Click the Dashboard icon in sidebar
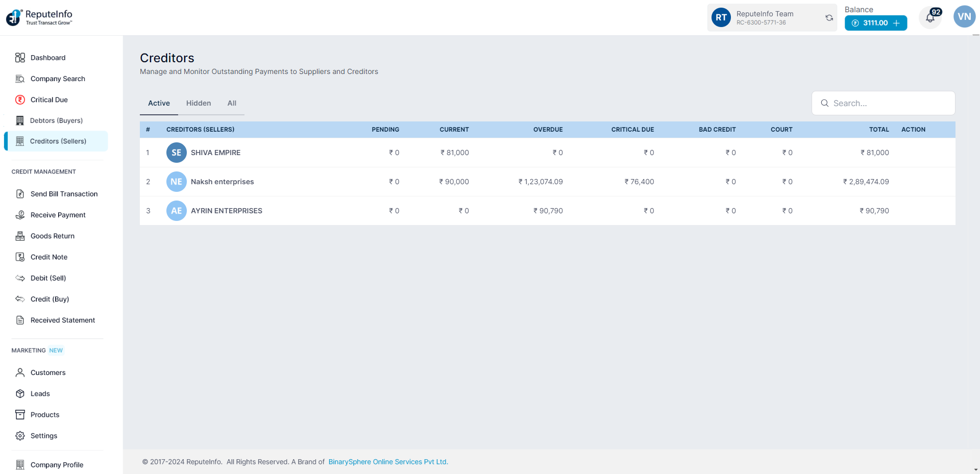980x474 pixels. [x=20, y=58]
